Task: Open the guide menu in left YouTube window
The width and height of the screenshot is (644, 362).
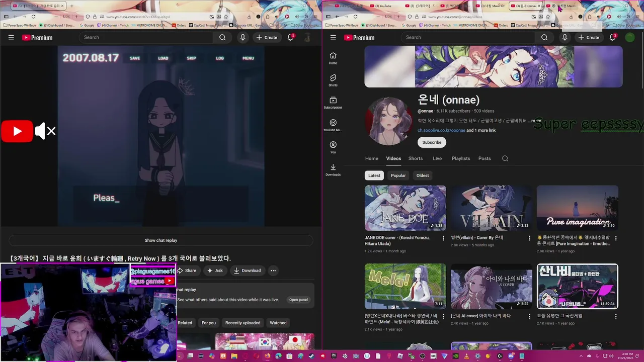Action: [11, 37]
